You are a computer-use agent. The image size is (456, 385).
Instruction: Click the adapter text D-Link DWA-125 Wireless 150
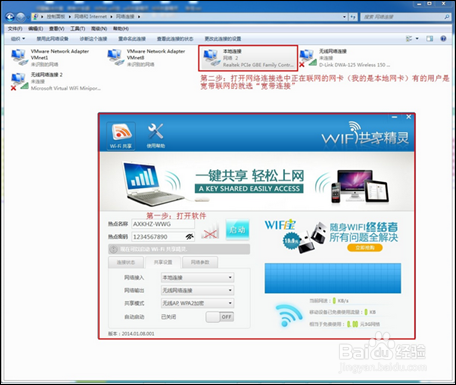coord(355,65)
